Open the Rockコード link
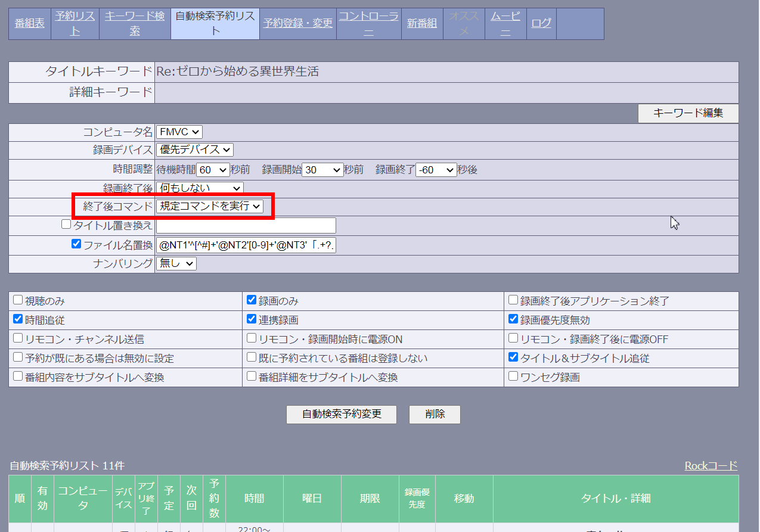Image resolution: width=760 pixels, height=532 pixels. (x=711, y=466)
